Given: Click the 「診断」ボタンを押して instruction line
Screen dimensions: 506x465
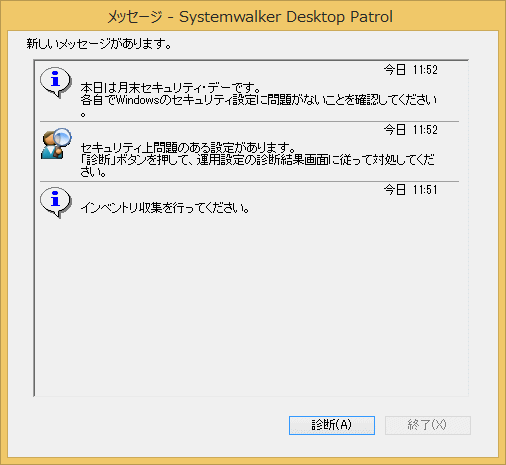Looking at the screenshot, I should pos(257,160).
